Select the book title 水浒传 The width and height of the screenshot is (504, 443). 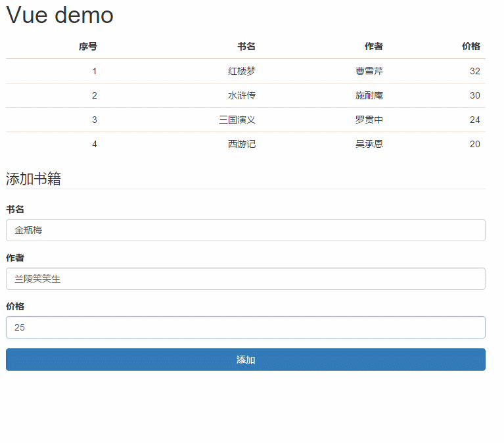point(242,95)
